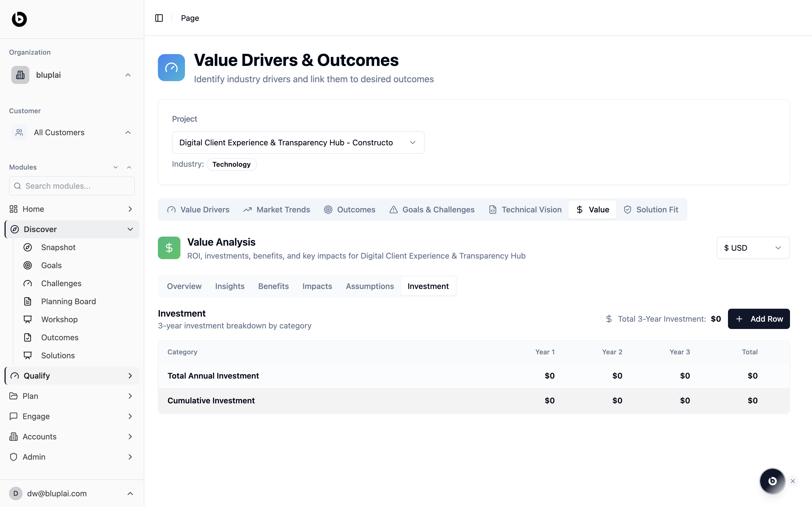Dismiss the assistant bubble with X

[793, 481]
